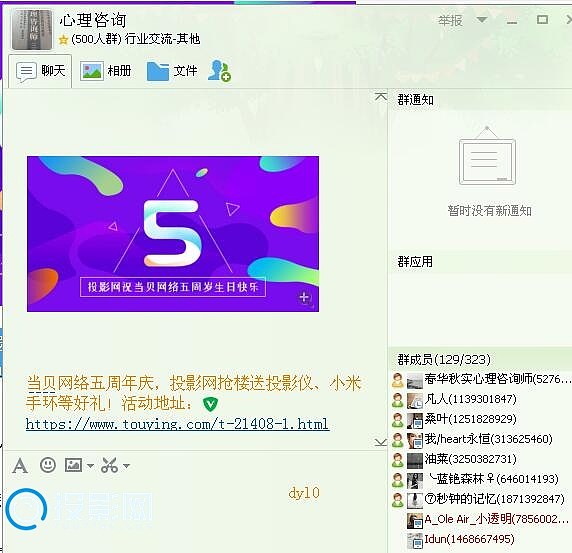This screenshot has width=572, height=553.
Task: Click the 群成员(129/323) header
Action: tap(444, 359)
